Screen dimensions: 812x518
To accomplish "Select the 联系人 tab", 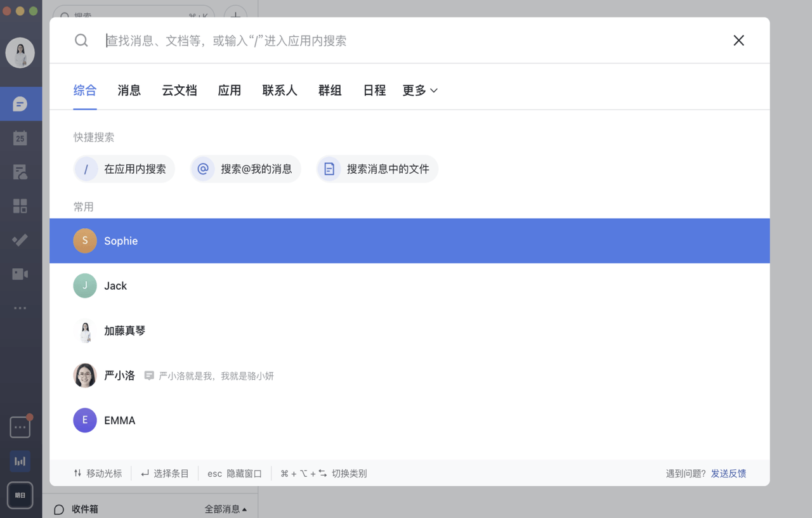I will pyautogui.click(x=280, y=91).
